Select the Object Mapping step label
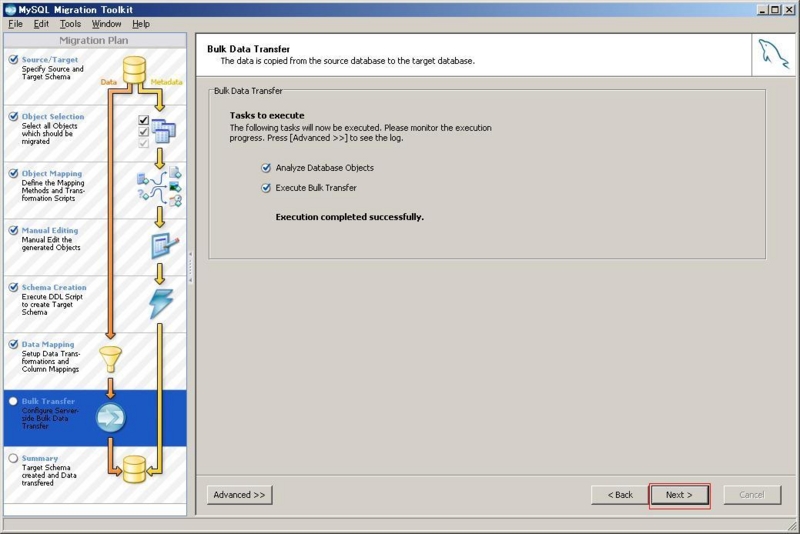The width and height of the screenshot is (800, 534). (x=52, y=174)
